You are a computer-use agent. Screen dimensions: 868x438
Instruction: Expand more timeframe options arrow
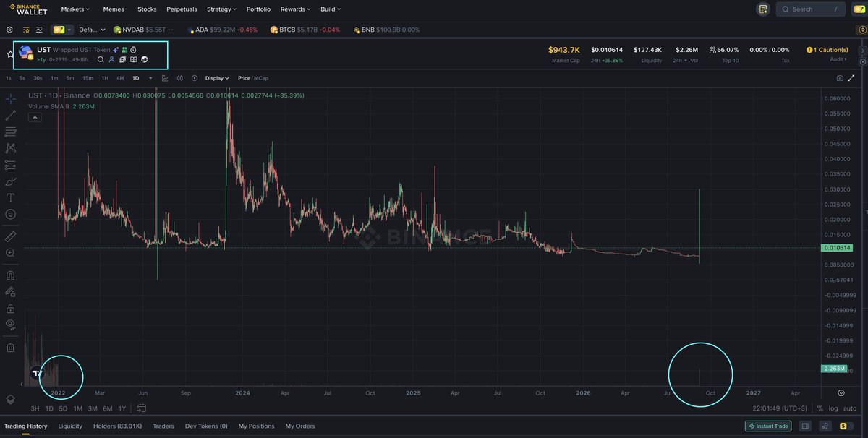coord(150,78)
